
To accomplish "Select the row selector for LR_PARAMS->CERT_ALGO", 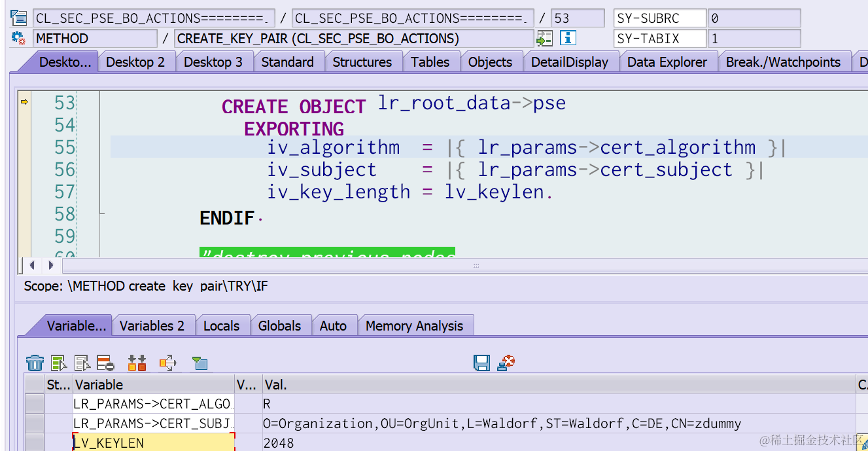I will point(34,404).
